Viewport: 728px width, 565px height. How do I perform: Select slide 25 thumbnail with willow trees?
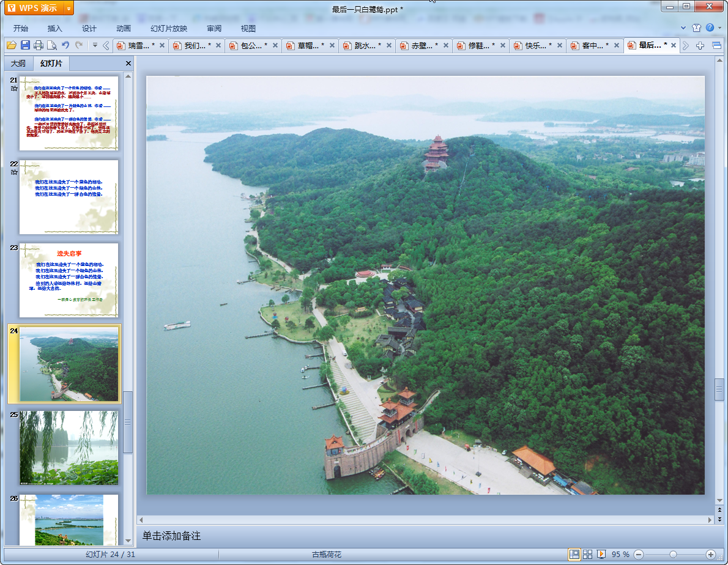point(69,448)
